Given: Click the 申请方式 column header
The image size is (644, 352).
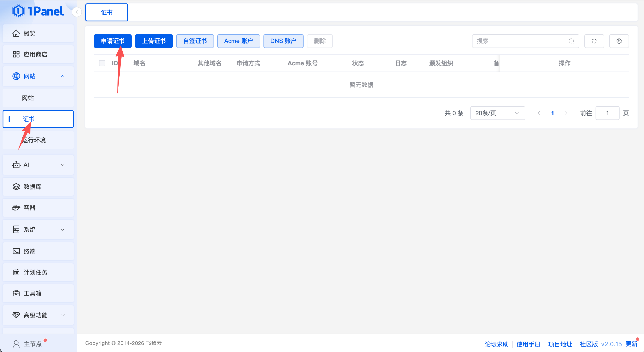Looking at the screenshot, I should [x=248, y=63].
